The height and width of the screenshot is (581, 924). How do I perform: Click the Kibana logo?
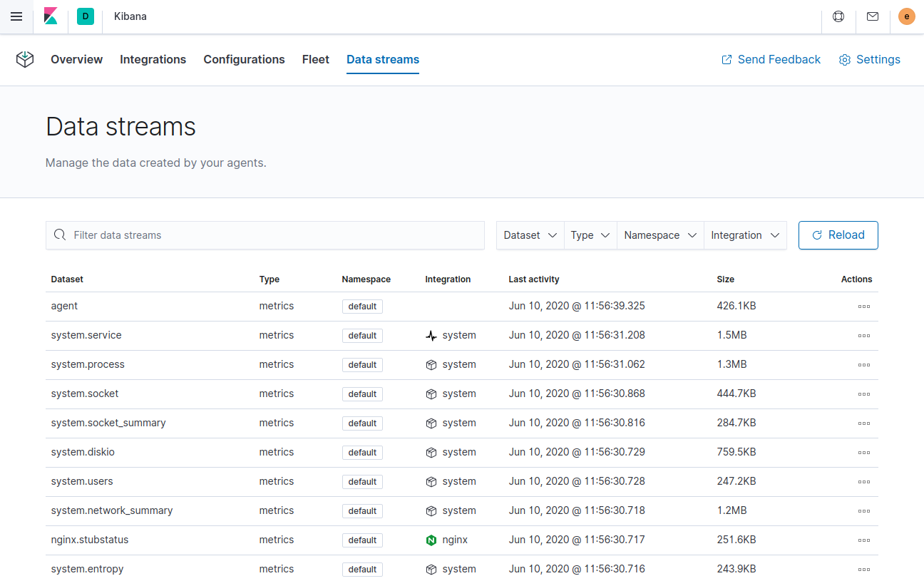pyautogui.click(x=51, y=16)
